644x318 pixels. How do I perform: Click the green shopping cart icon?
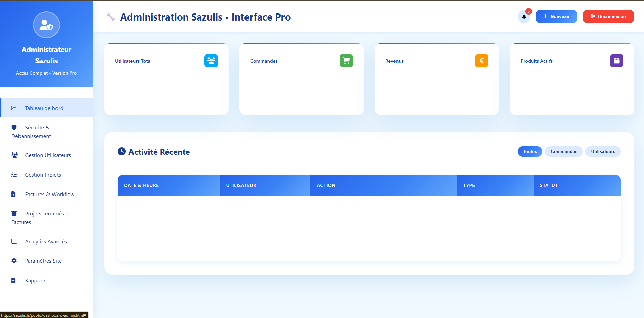tap(346, 61)
